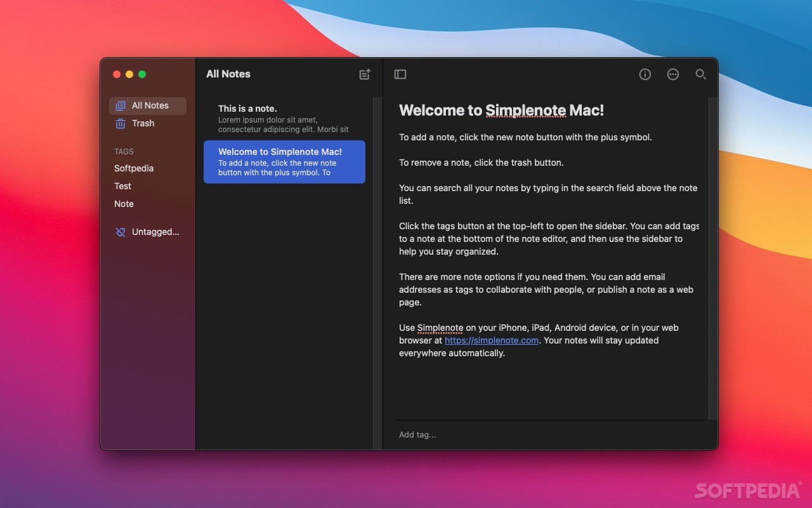
Task: Open Trash in the sidebar
Action: point(148,123)
